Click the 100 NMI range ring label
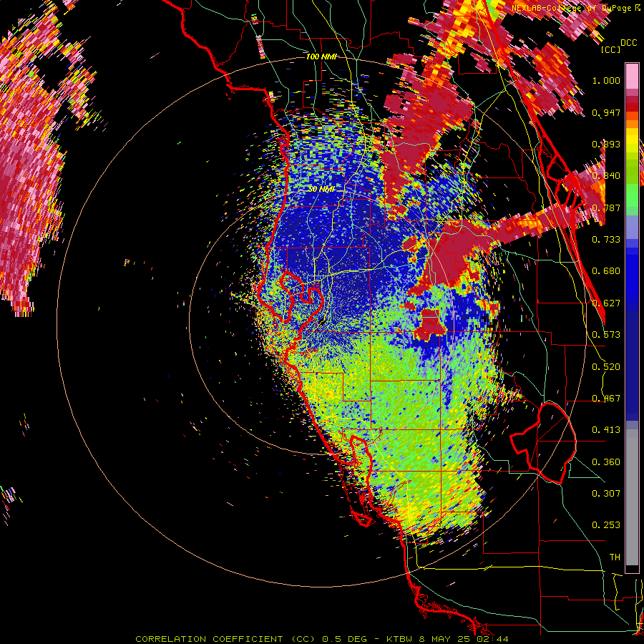The width and height of the screenshot is (644, 644). click(x=321, y=57)
